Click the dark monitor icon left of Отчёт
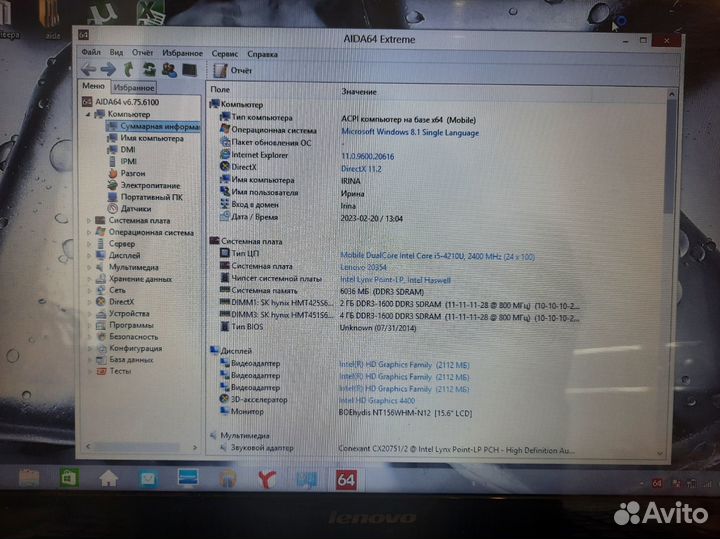This screenshot has height=539, width=720. coord(187,70)
